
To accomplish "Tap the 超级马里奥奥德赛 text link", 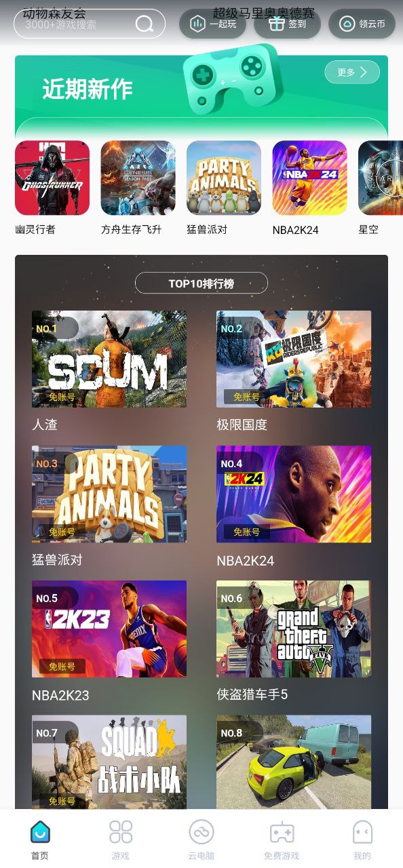I will (264, 13).
